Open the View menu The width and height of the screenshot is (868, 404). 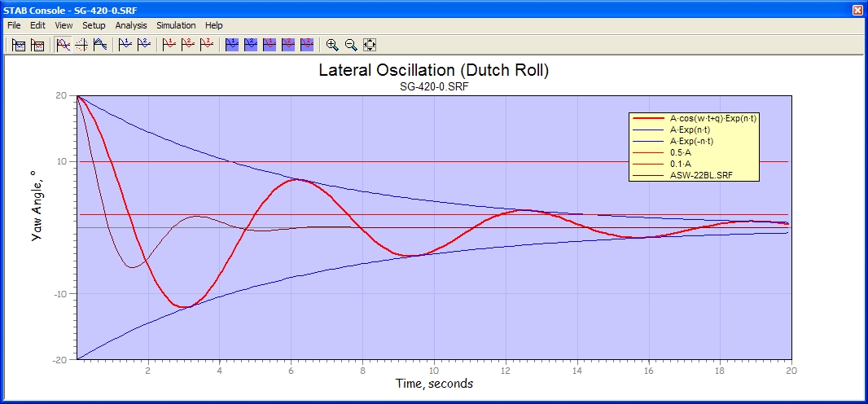[64, 25]
